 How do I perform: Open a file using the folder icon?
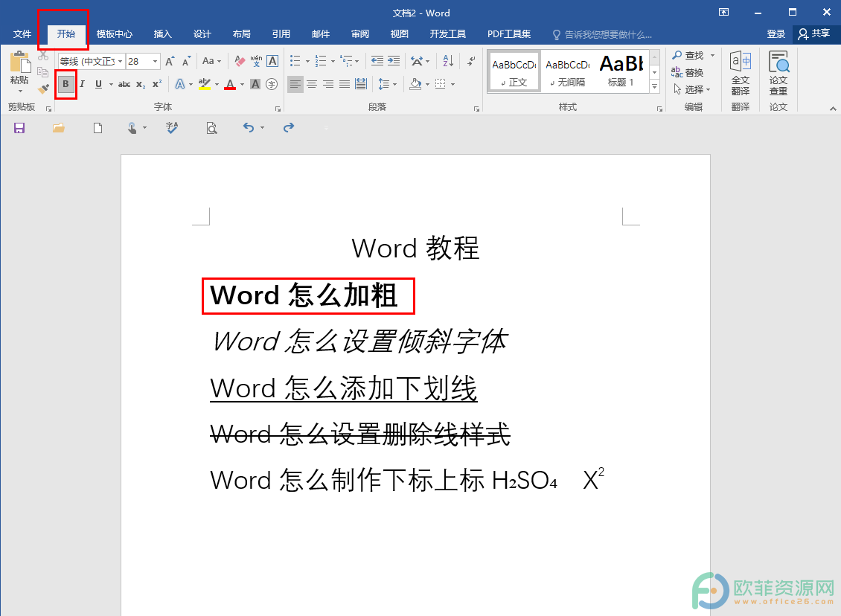(59, 128)
